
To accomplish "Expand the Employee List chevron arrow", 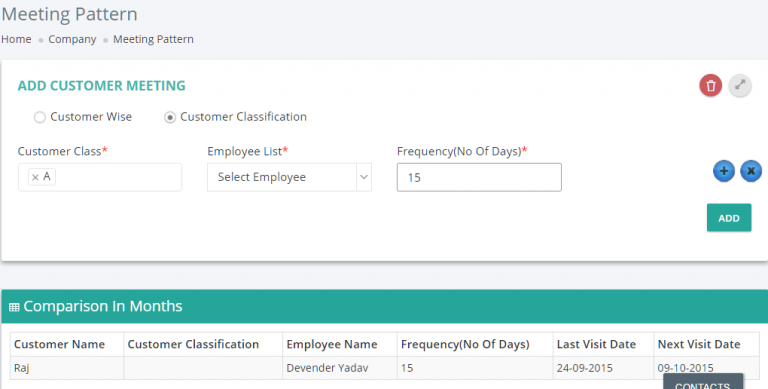I will tap(364, 177).
